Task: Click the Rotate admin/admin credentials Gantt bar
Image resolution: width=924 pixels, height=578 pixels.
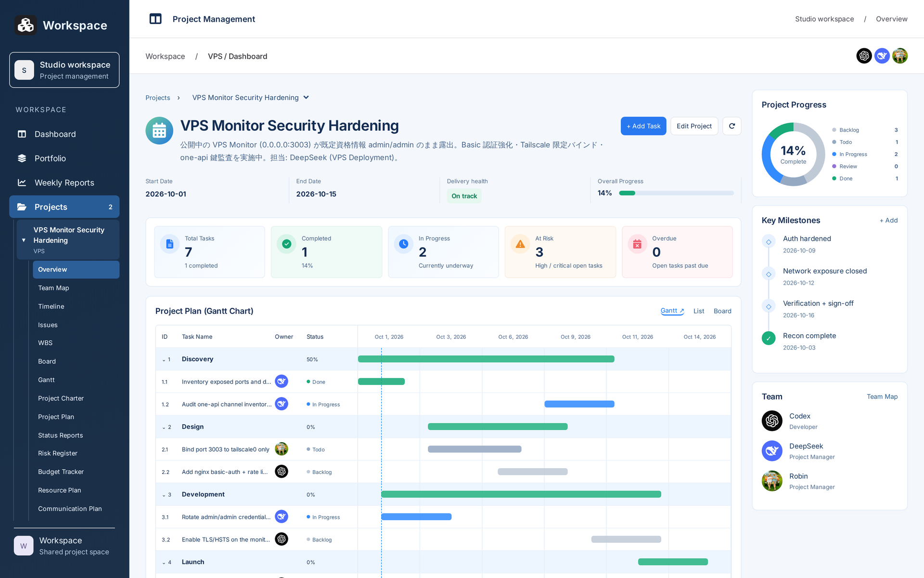Action: [416, 517]
